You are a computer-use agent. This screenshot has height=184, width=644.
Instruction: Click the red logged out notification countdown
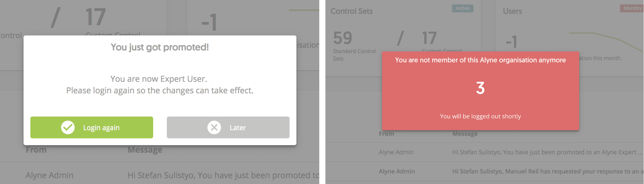[x=480, y=88]
